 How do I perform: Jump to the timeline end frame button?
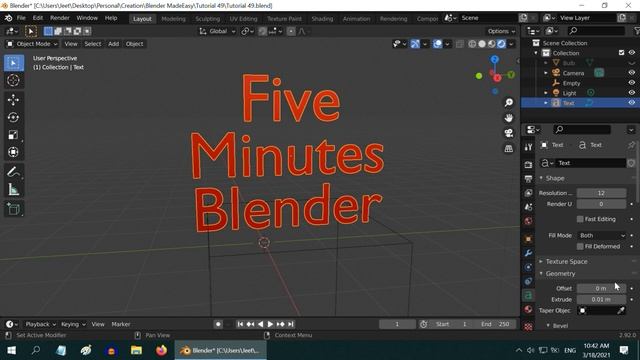point(291,324)
